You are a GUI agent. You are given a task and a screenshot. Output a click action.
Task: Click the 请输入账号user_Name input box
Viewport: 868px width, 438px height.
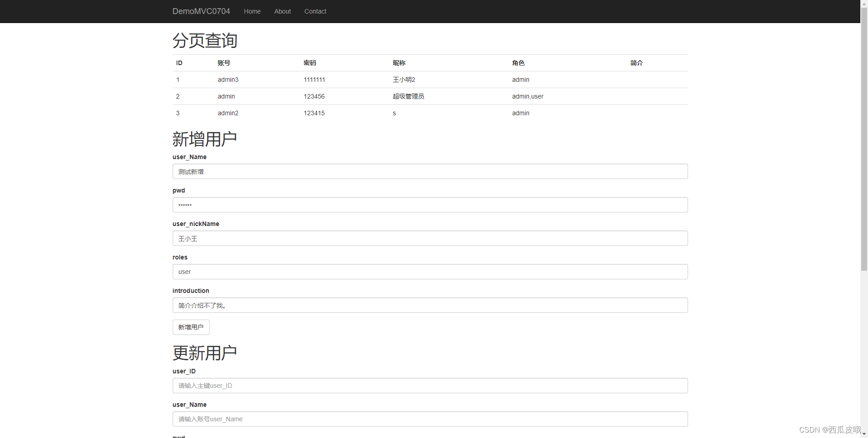coord(429,419)
